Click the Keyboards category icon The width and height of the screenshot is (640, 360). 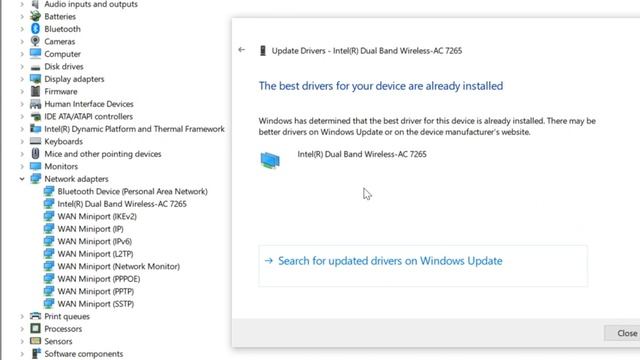click(36, 141)
